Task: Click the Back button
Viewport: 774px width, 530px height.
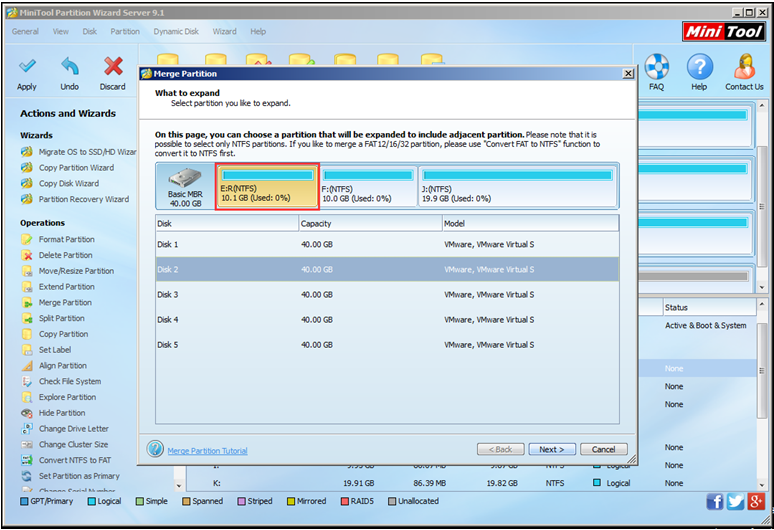Action: [x=501, y=450]
